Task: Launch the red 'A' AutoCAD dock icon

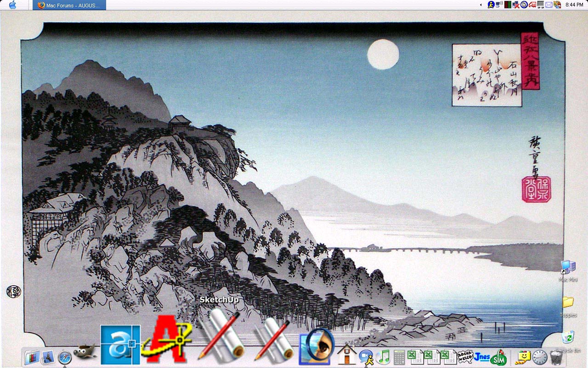Action: click(166, 339)
